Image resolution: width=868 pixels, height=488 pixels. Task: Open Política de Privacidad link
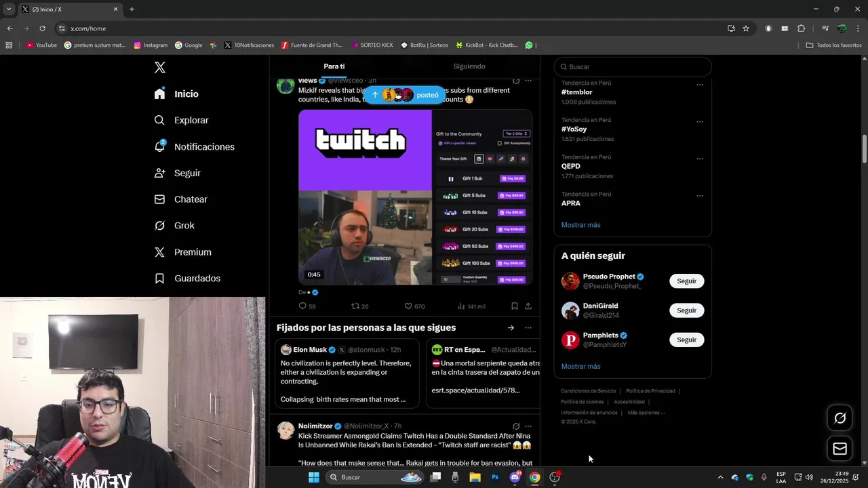pos(650,391)
